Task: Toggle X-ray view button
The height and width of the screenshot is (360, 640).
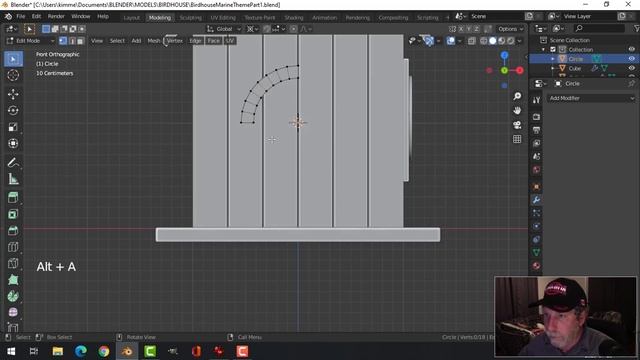Action: coord(472,41)
